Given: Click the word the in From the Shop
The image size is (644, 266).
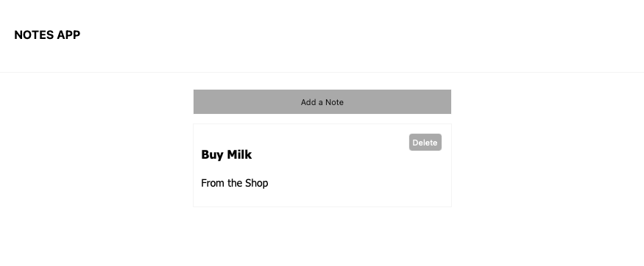Looking at the screenshot, I should [235, 183].
